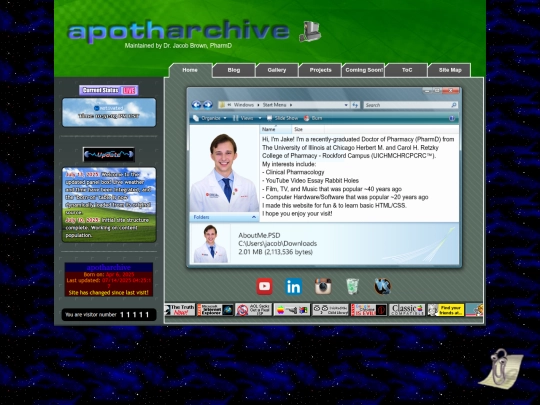540x405 pixels.
Task: Click 'Maintained by Dr. Jacob Brown, PharmD' text
Action: pyautogui.click(x=178, y=45)
